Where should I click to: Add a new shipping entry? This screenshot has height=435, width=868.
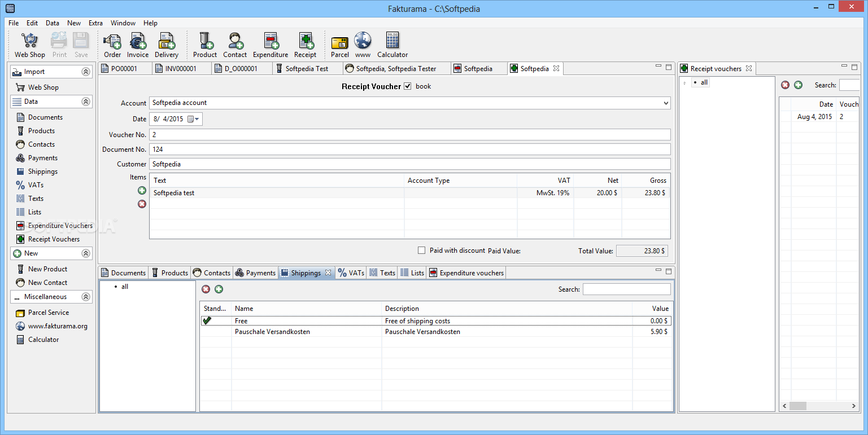click(219, 289)
